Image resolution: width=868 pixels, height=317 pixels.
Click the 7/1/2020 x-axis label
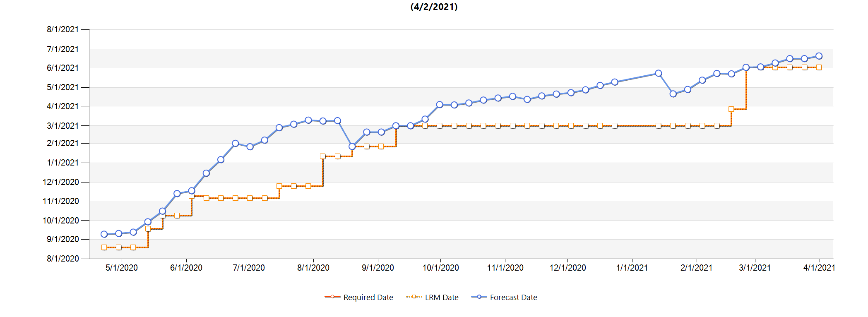pos(249,268)
